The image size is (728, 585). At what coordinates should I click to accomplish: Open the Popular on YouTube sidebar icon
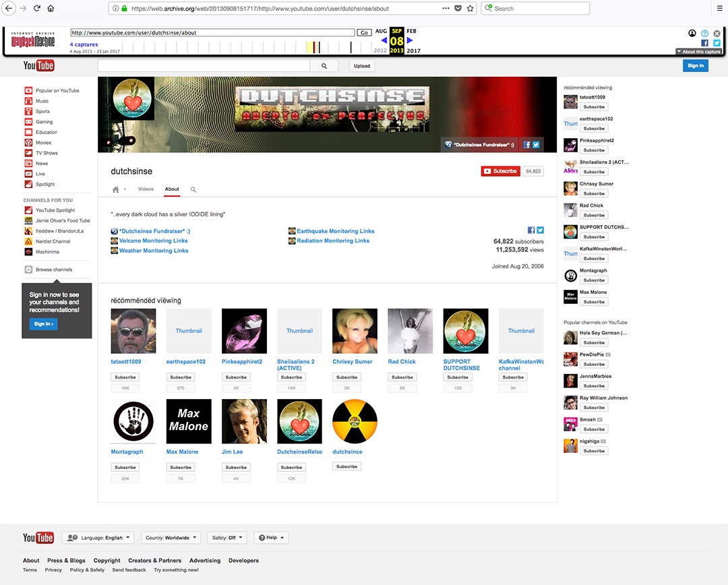click(28, 90)
